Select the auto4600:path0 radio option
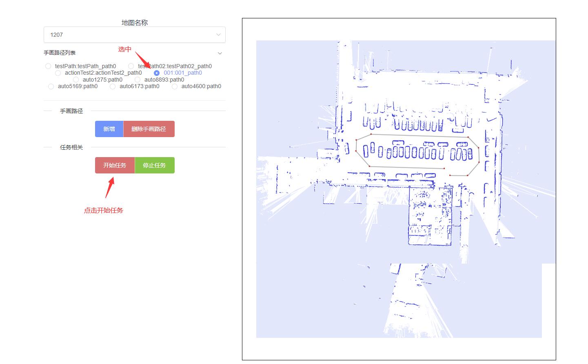The width and height of the screenshot is (588, 364). coord(175,86)
